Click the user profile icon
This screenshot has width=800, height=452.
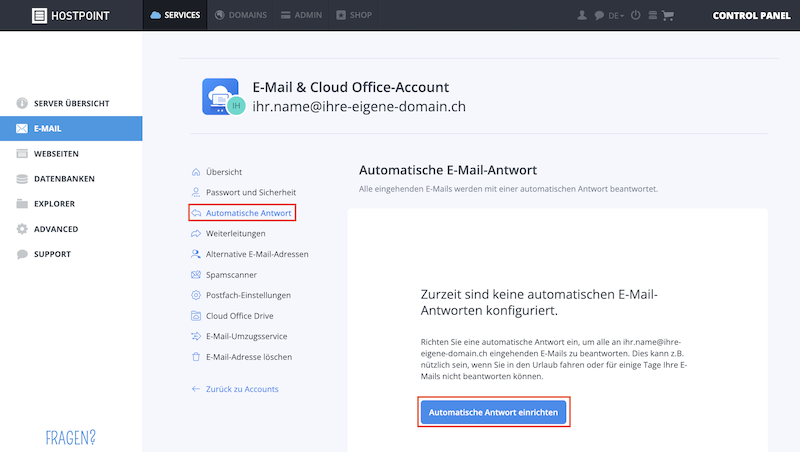[582, 15]
